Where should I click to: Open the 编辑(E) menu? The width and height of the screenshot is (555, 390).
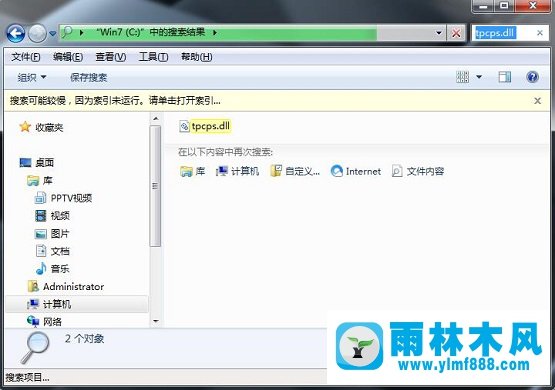68,57
